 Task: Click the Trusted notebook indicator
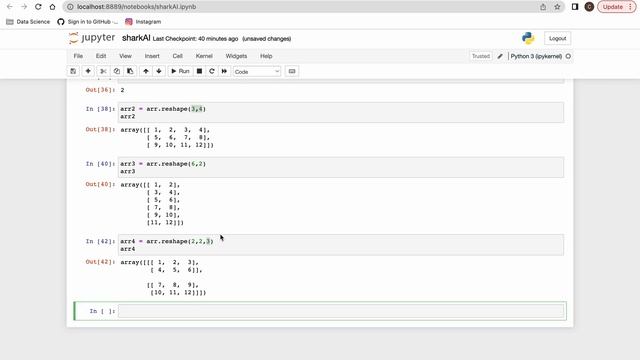481,56
